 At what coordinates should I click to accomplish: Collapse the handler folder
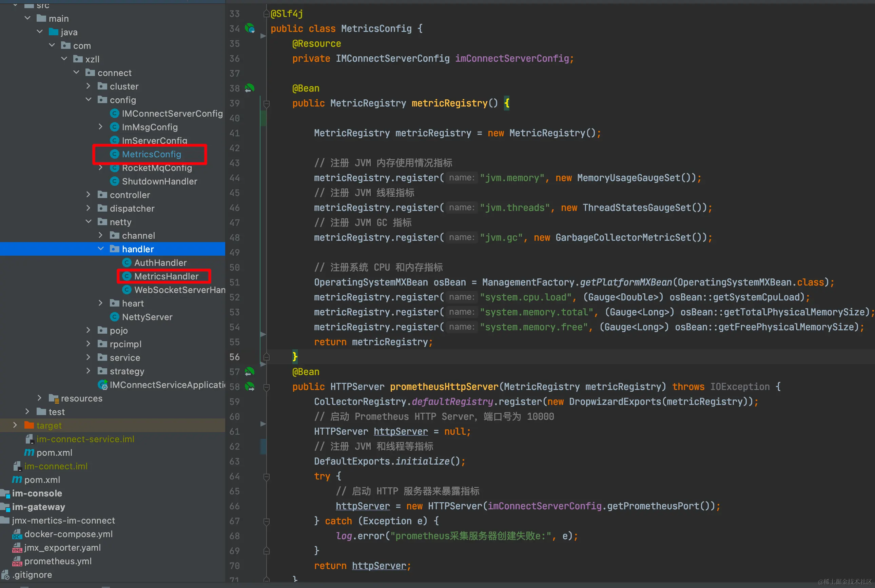100,249
